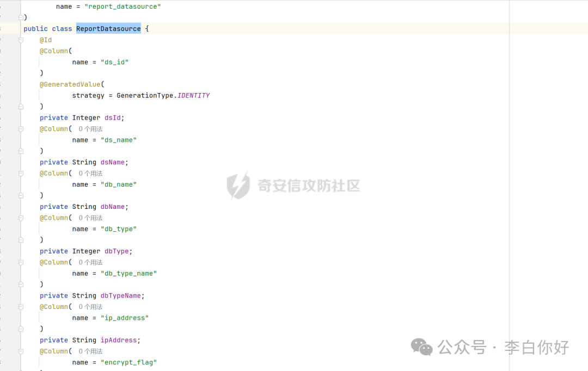Collapse the fold marker beside the @Id annotation
Viewport: 588px width, 371px height.
[x=21, y=40]
